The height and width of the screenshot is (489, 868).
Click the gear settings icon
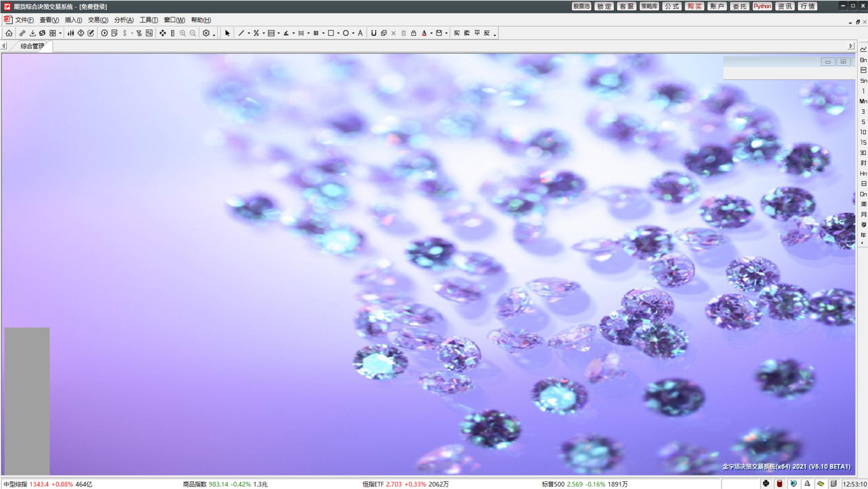coord(206,33)
